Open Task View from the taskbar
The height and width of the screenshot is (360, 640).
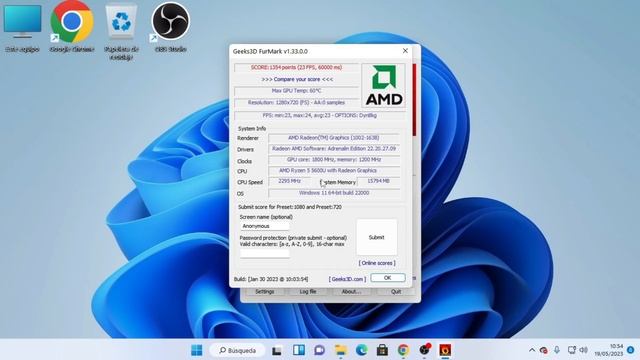(x=277, y=350)
